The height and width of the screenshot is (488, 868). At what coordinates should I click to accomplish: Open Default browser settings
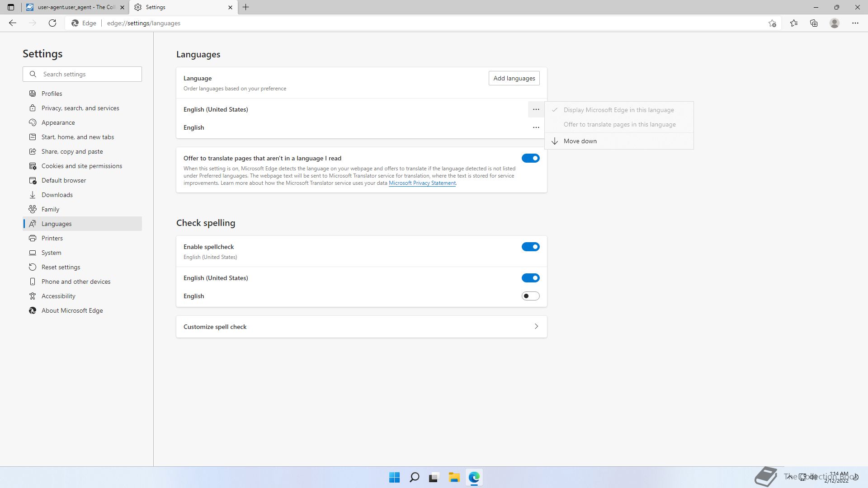[x=82, y=180]
